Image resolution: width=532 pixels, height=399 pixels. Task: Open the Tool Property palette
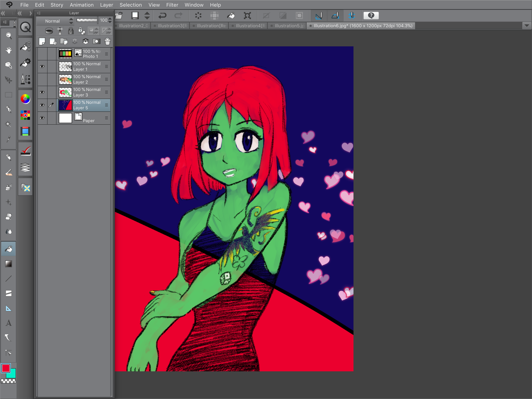(x=26, y=63)
